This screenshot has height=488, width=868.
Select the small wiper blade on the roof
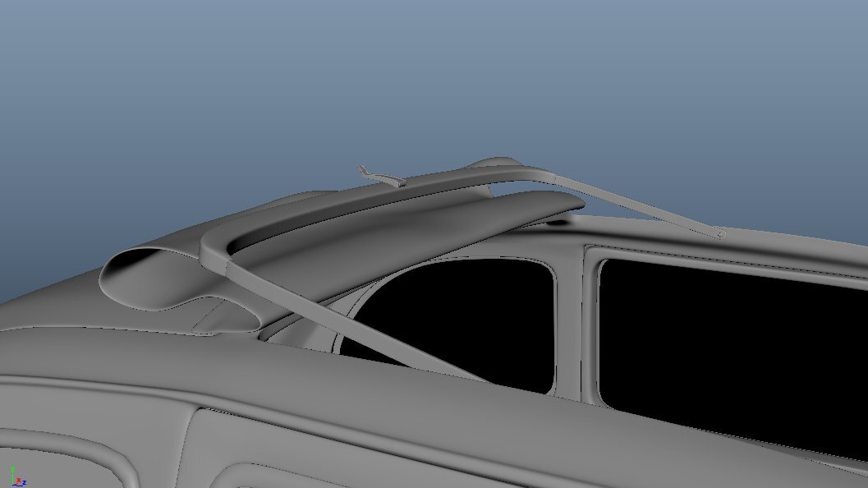tap(381, 176)
